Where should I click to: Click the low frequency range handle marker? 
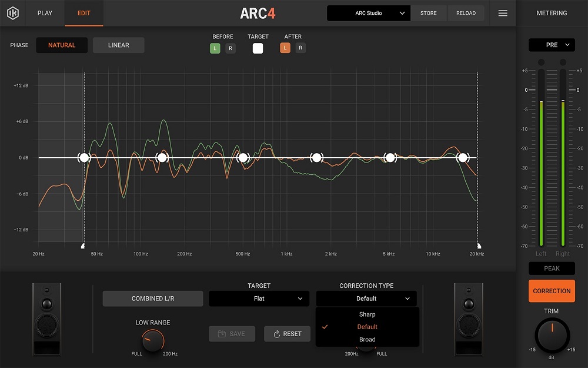point(83,246)
